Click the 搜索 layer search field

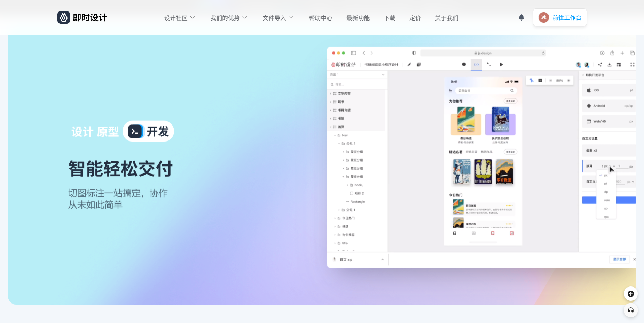coord(357,84)
